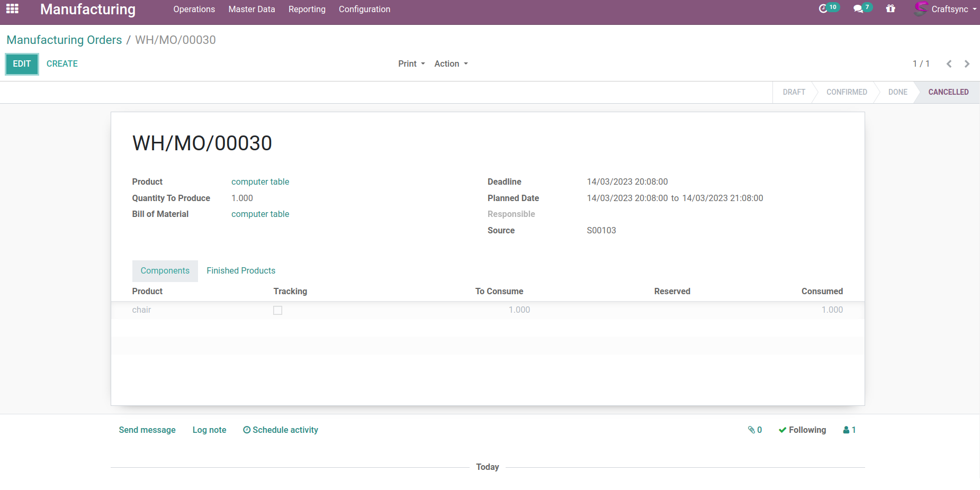Image resolution: width=980 pixels, height=490 pixels.
Task: Click the EDIT button
Action: (x=22, y=63)
